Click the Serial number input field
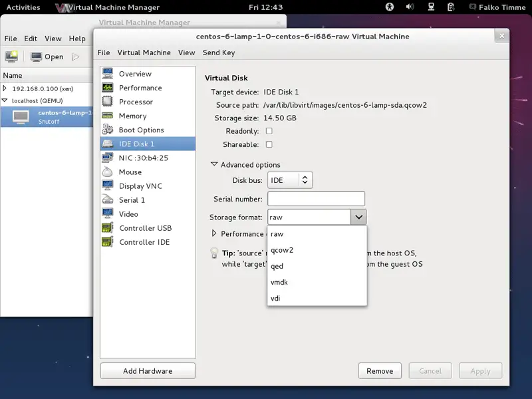This screenshot has width=532, height=399. pyautogui.click(x=317, y=199)
